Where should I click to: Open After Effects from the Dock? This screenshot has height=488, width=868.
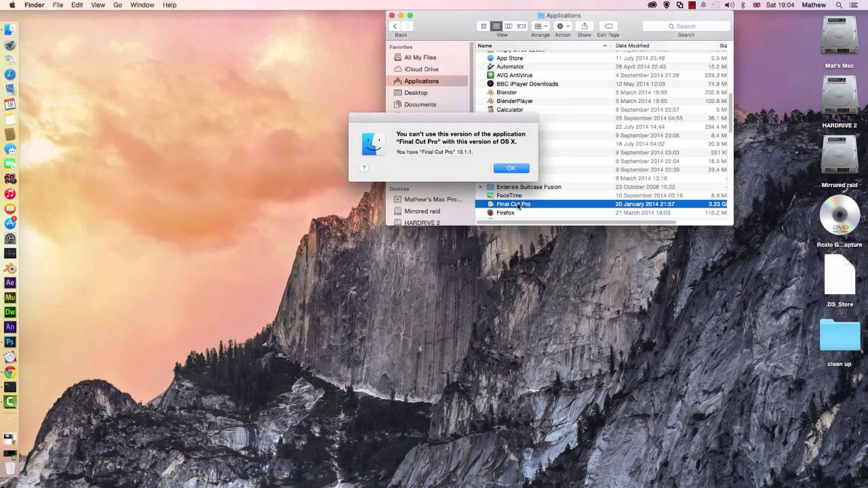point(10,283)
